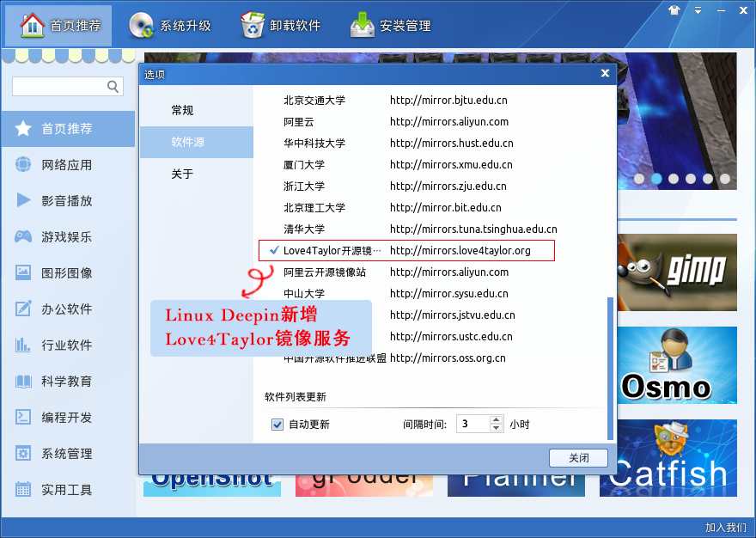Select 系统管理 gear icon in sidebar
The width and height of the screenshot is (756, 538).
(x=22, y=453)
